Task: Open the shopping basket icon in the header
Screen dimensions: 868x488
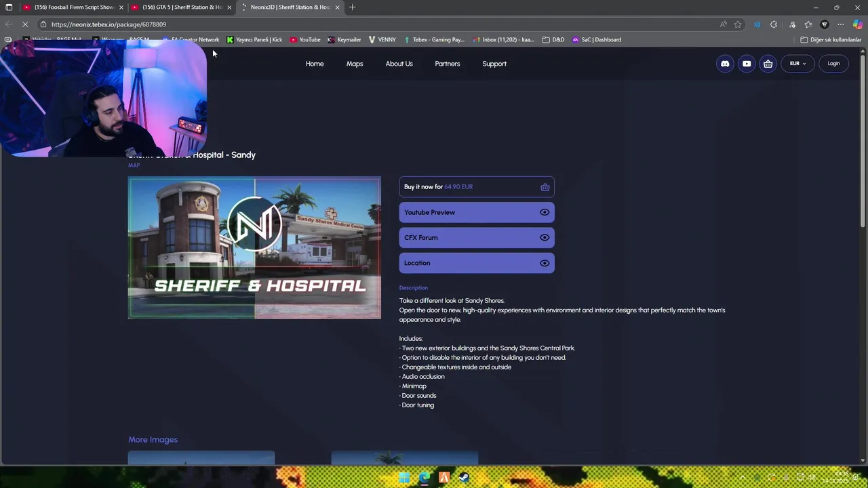Action: click(x=768, y=64)
